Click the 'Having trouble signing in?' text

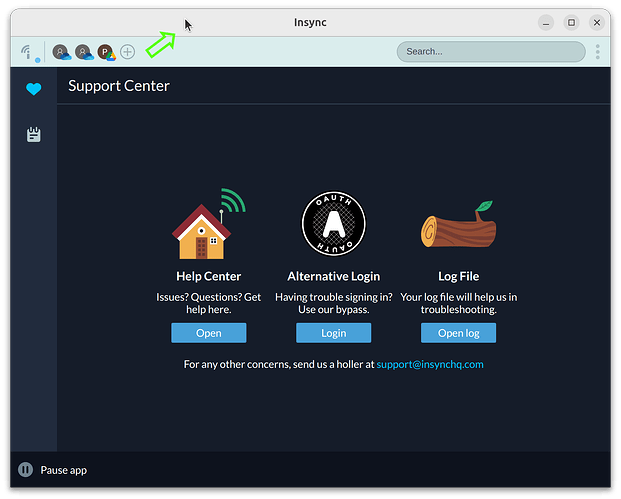tap(333, 297)
